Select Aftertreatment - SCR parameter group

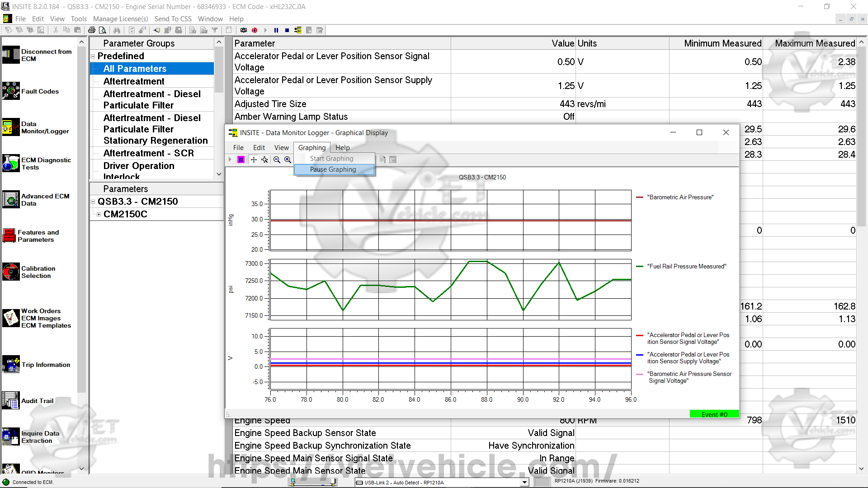coord(148,153)
